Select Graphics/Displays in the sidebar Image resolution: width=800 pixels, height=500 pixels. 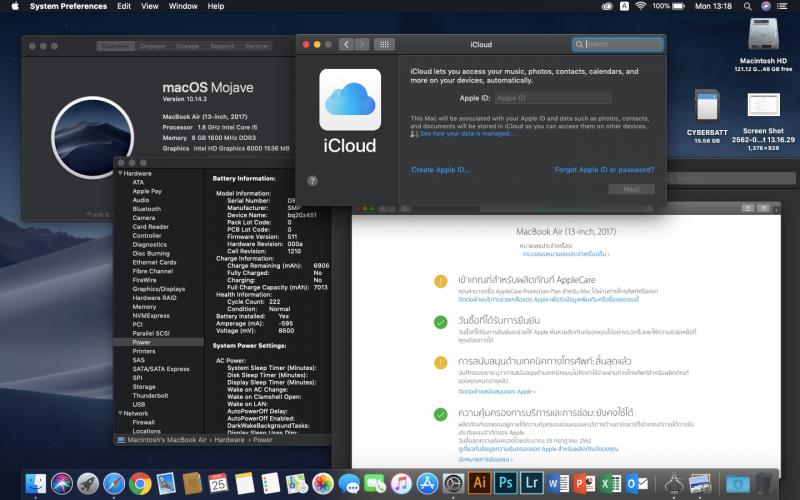(158, 289)
